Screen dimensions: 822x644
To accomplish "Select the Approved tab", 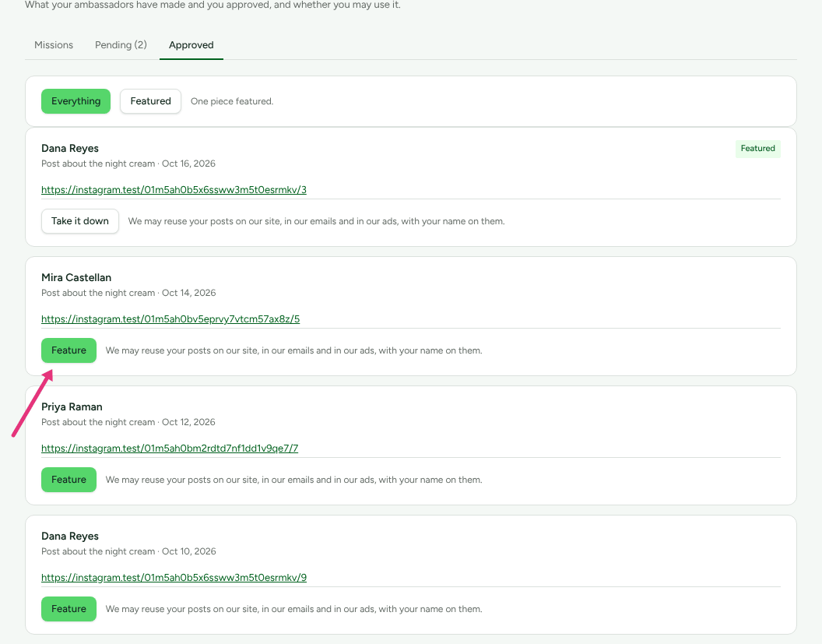I will click(191, 45).
